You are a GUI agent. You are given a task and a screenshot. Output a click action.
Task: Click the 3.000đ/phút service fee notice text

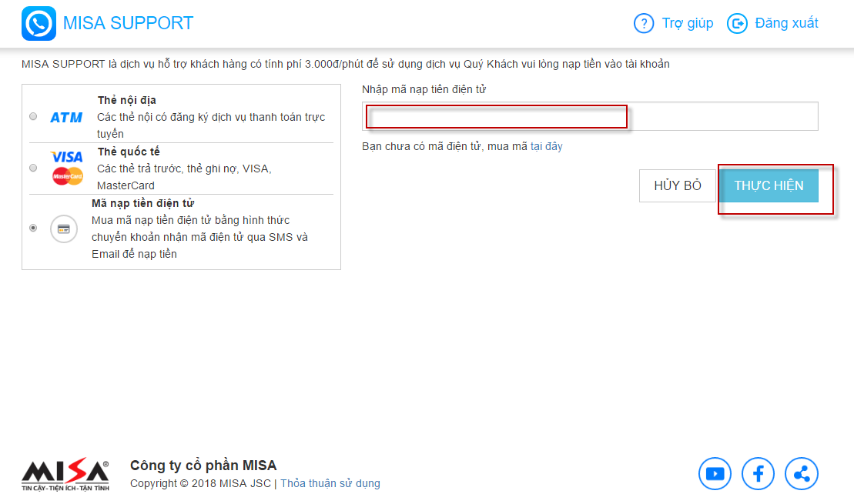coord(345,64)
